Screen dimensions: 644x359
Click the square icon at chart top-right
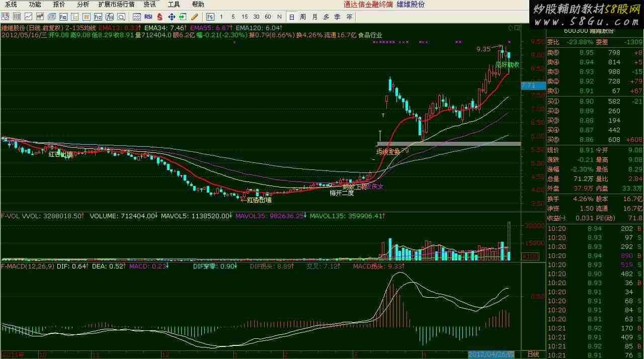pos(517,28)
